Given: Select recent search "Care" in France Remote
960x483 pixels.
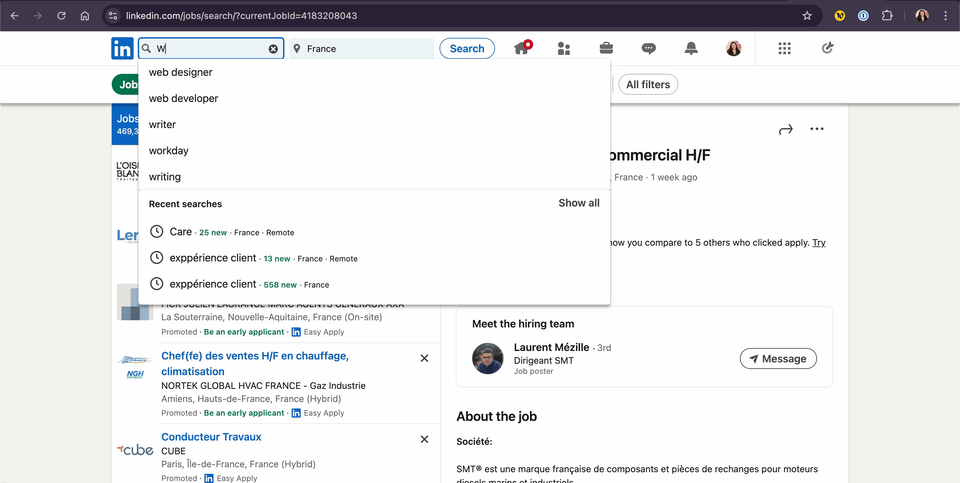Looking at the screenshot, I should pos(181,232).
